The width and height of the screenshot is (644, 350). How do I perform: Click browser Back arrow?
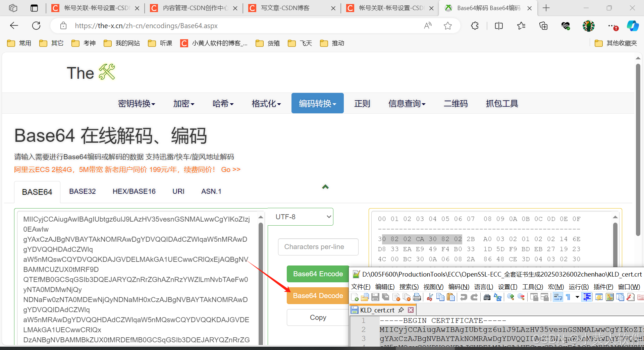coord(14,25)
